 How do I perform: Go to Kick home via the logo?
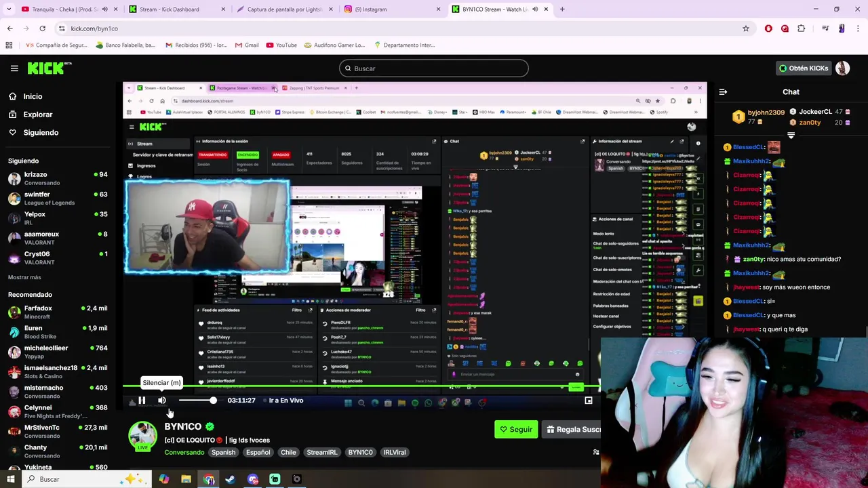pos(50,68)
